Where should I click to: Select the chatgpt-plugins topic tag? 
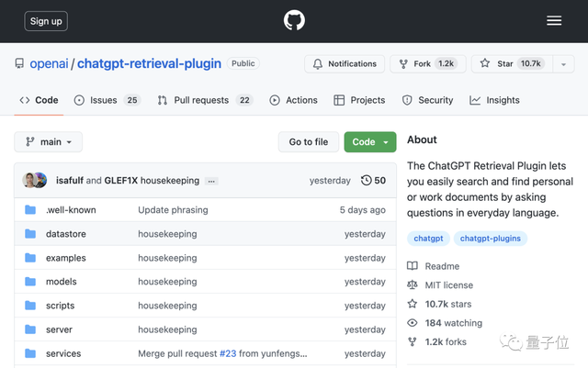coord(490,239)
